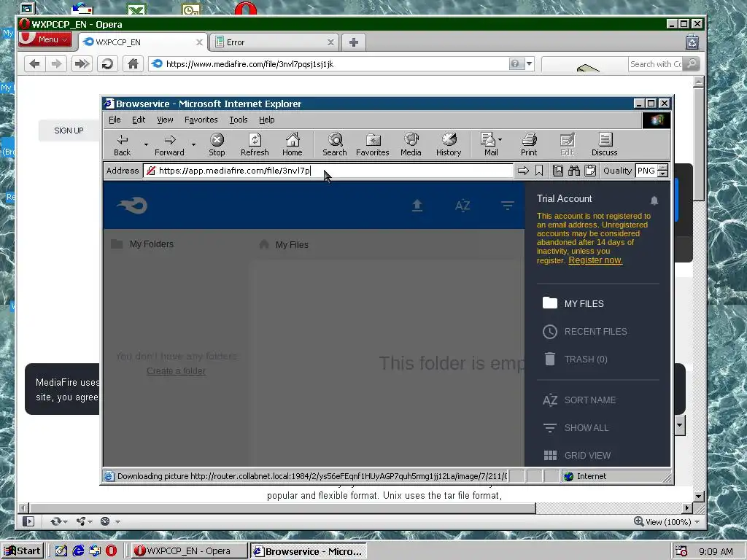Click the Register now link
Image resolution: width=747 pixels, height=560 pixels.
595,260
